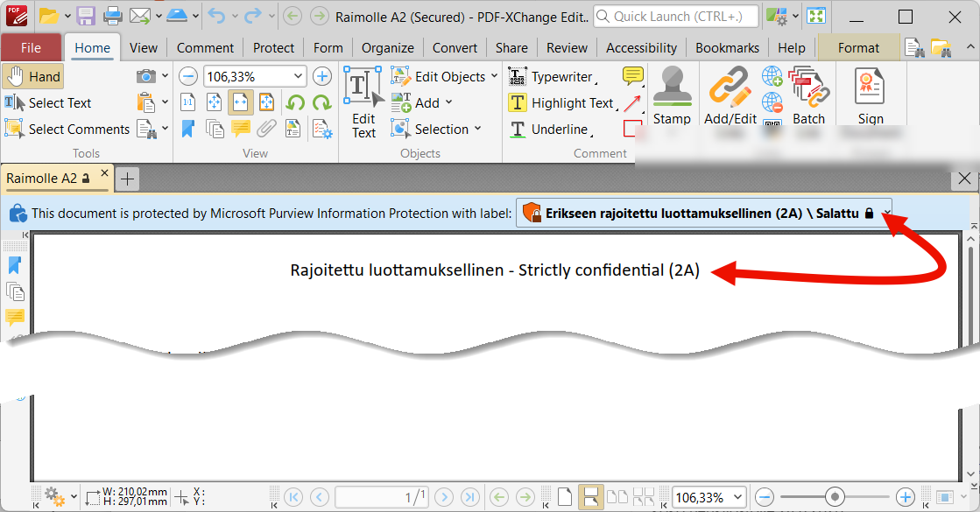This screenshot has width=980, height=512.
Task: Open the zoom level dropdown in the ribbon
Action: coord(298,76)
